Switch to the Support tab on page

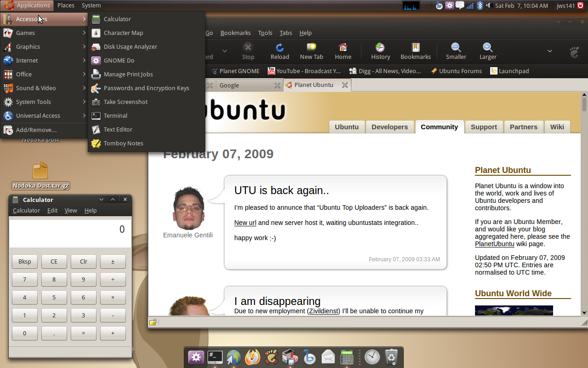tap(484, 127)
